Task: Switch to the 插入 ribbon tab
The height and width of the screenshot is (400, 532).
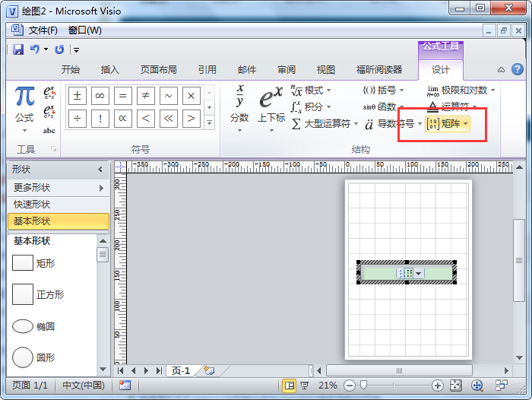Action: tap(110, 70)
